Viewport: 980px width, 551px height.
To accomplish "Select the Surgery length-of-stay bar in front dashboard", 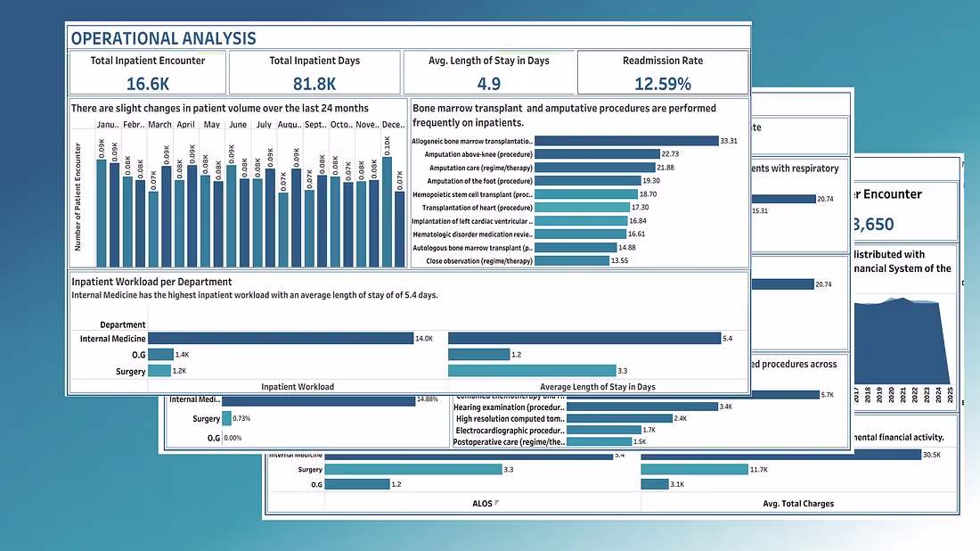I will [532, 371].
